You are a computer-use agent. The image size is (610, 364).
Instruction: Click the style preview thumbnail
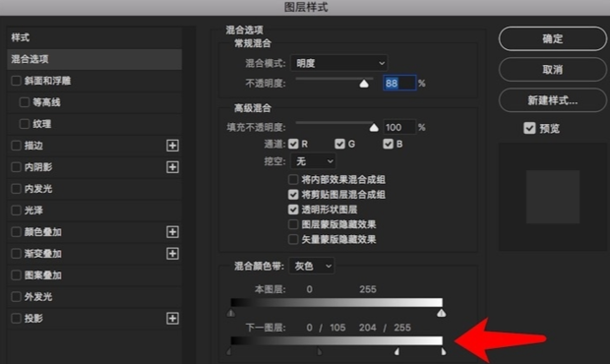553,197
